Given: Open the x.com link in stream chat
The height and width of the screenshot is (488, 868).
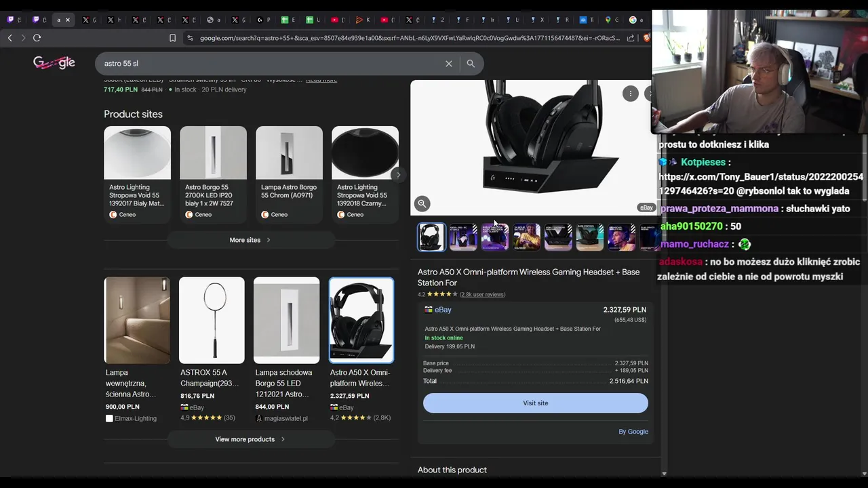Looking at the screenshot, I should 762,184.
